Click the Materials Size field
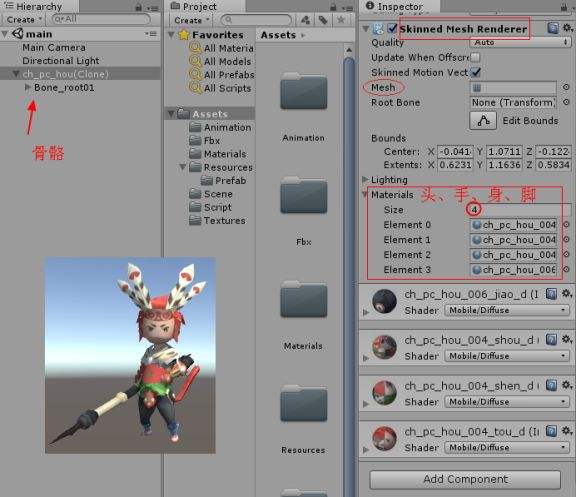The width and height of the screenshot is (576, 497). coord(520,210)
